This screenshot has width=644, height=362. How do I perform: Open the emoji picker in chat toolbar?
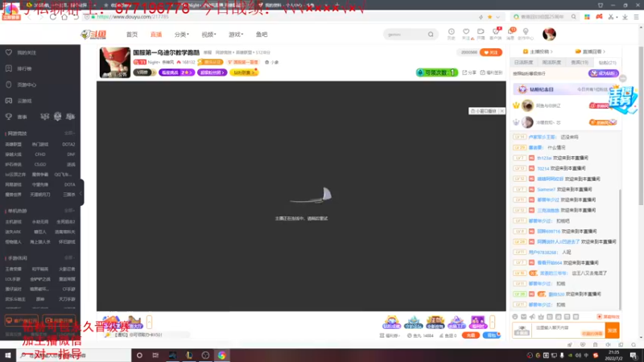click(515, 317)
